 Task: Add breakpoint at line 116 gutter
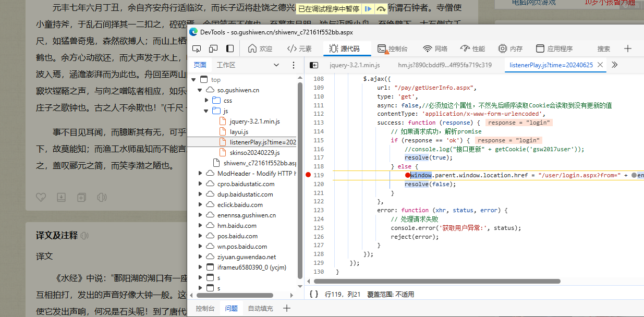(x=318, y=149)
